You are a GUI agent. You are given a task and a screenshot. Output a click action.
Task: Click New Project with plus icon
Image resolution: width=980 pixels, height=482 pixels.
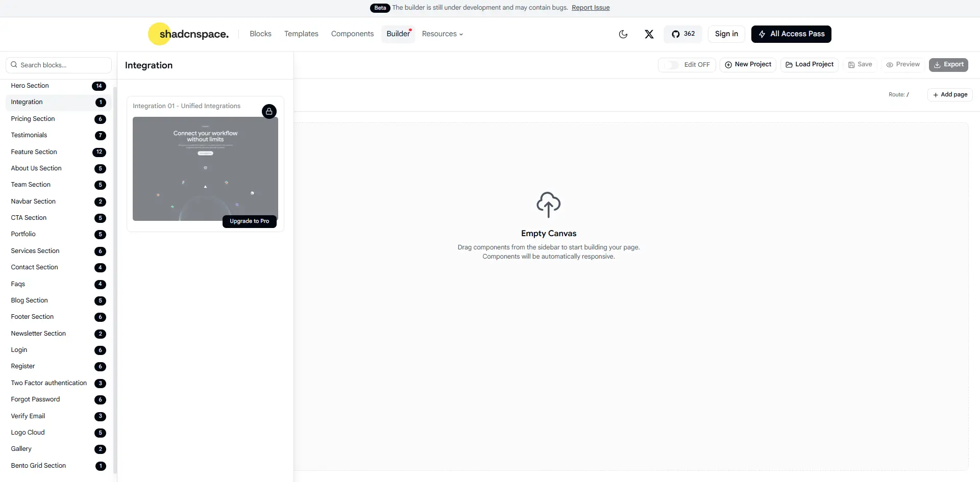(x=748, y=65)
